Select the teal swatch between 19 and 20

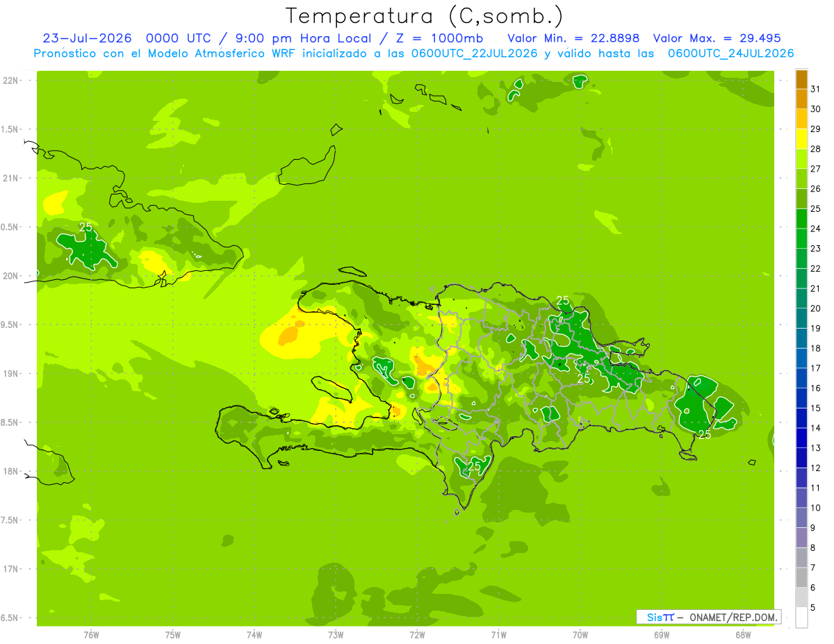pyautogui.click(x=801, y=318)
